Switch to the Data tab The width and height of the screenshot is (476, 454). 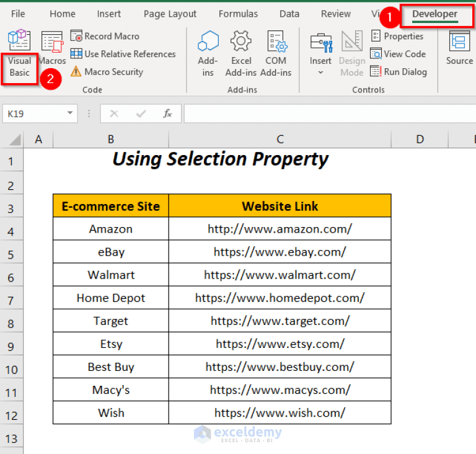(x=289, y=14)
